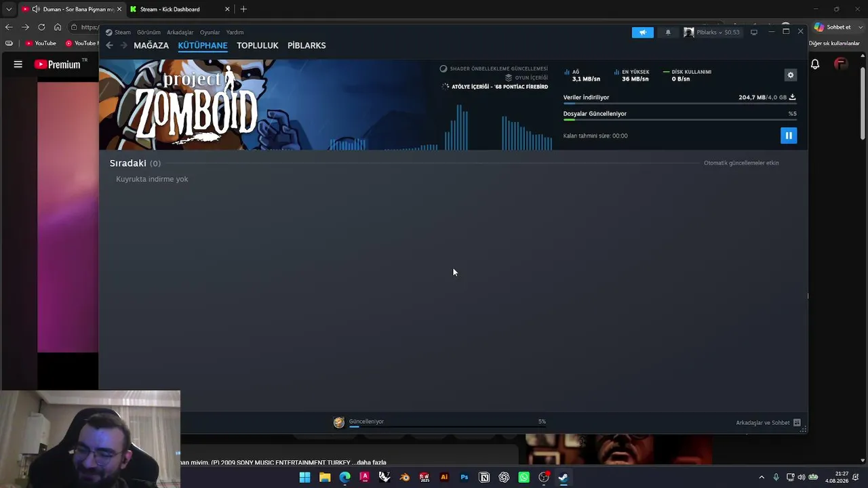This screenshot has height=488, width=868.
Task: Open the browser home page
Action: click(58, 27)
